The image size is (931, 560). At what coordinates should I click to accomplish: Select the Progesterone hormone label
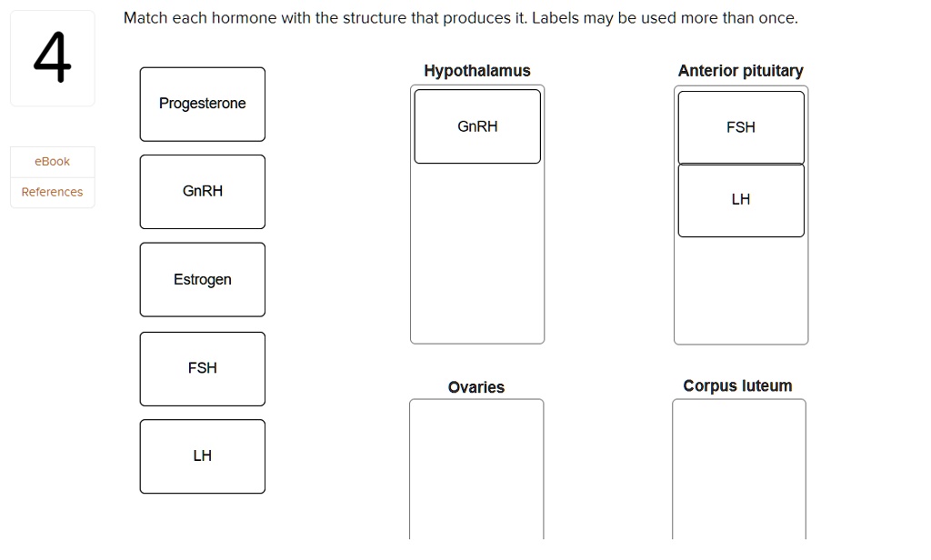202,104
